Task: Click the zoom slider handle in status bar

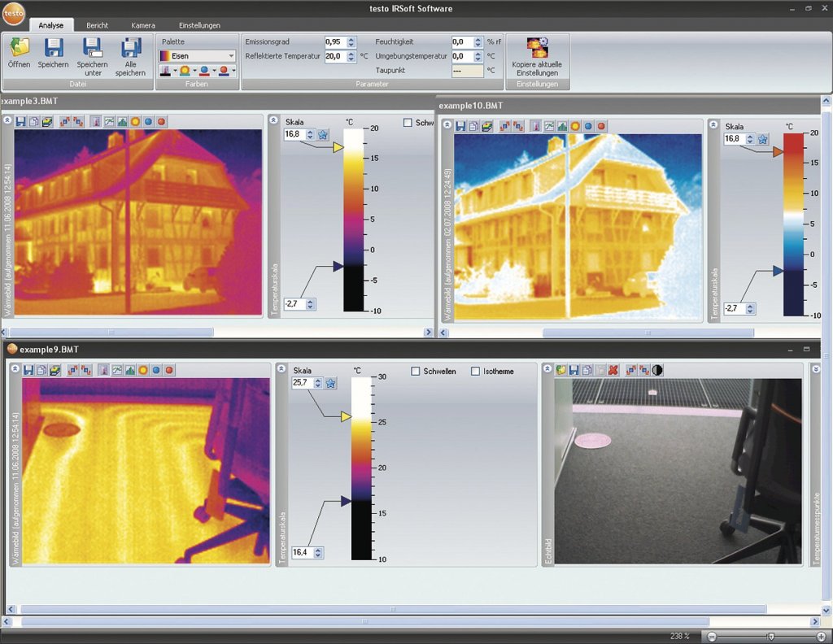Action: [771, 636]
